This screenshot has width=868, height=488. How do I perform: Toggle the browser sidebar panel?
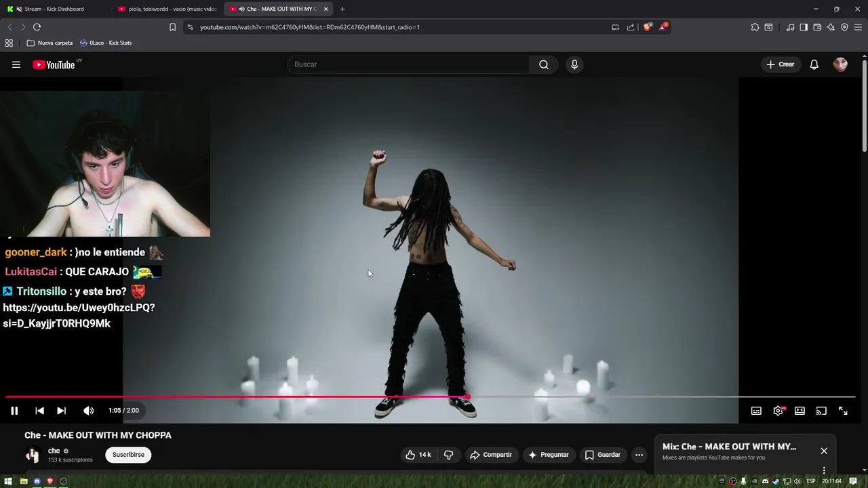coord(804,27)
